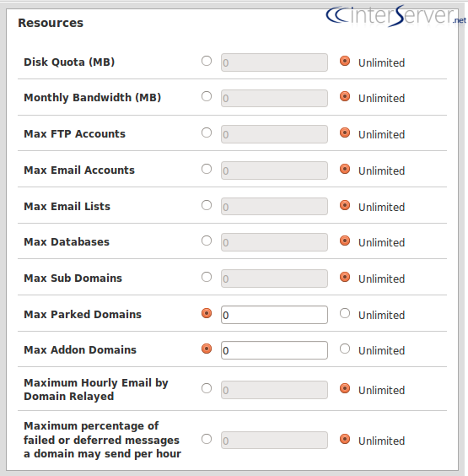Select custom radio for Maximum Hourly Email

(207, 388)
